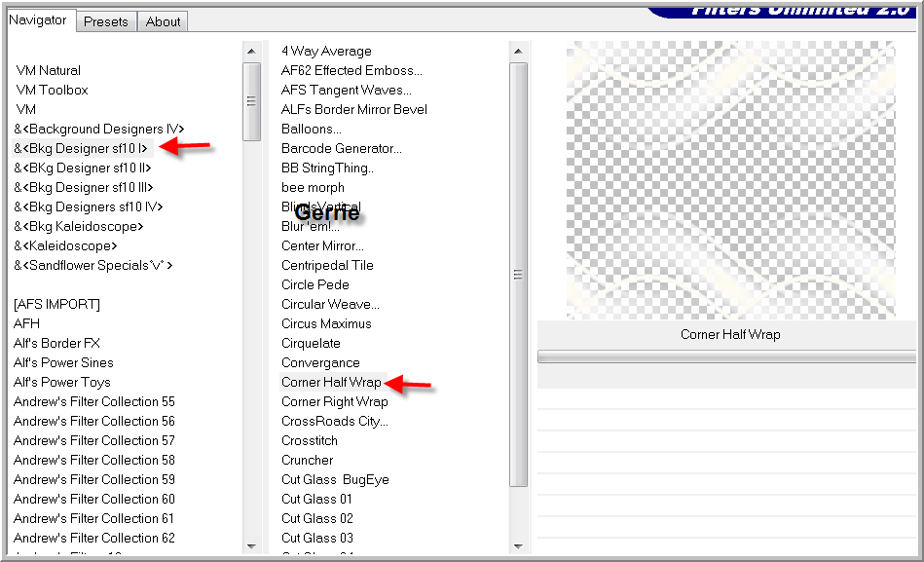
Task: Select Andrew's Filter Collection 59
Action: click(x=94, y=479)
